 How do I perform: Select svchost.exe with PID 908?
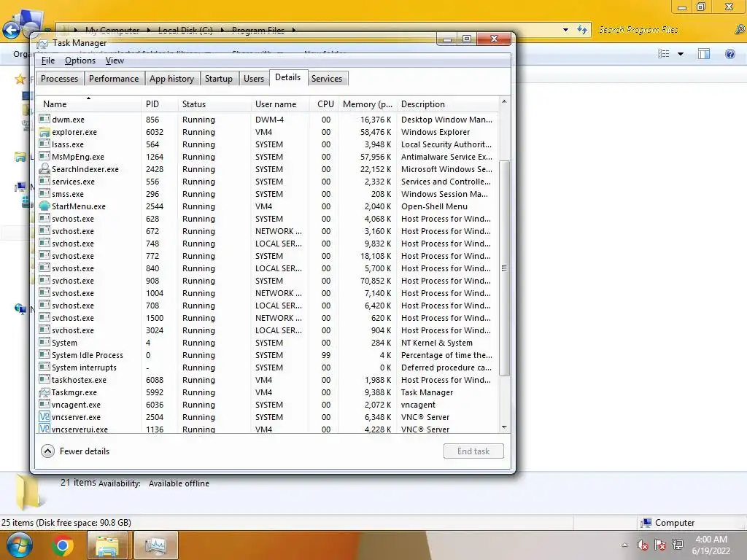click(x=268, y=281)
